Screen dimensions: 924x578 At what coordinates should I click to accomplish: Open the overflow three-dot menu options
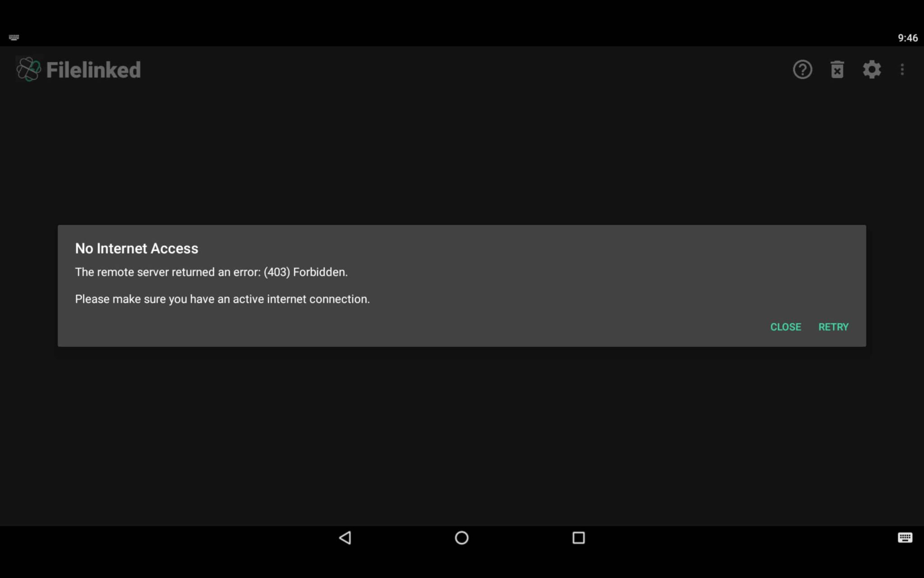tap(902, 69)
